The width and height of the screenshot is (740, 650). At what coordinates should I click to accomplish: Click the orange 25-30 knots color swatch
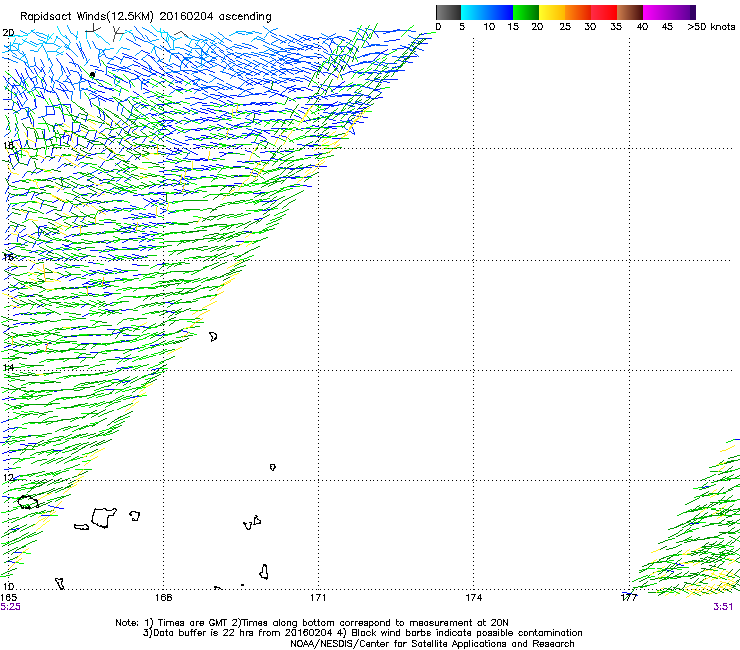point(578,12)
